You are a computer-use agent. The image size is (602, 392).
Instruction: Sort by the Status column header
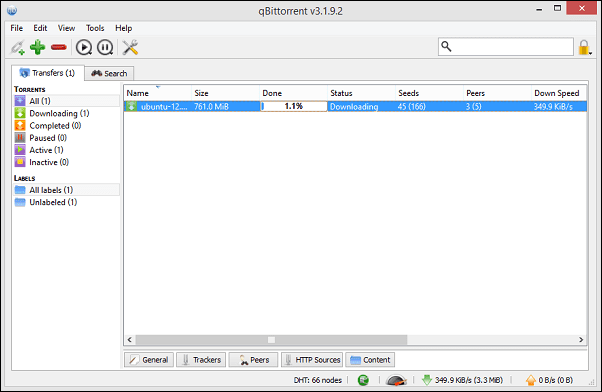(361, 93)
